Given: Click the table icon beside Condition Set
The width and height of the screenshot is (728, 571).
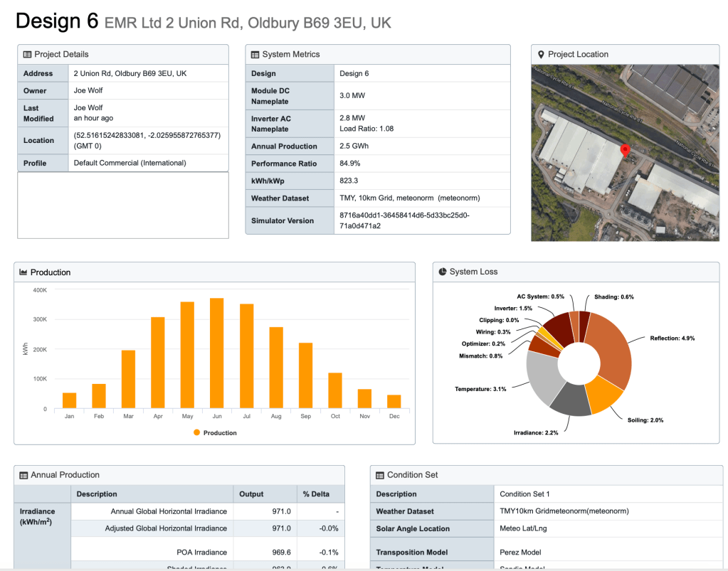Looking at the screenshot, I should (x=380, y=475).
